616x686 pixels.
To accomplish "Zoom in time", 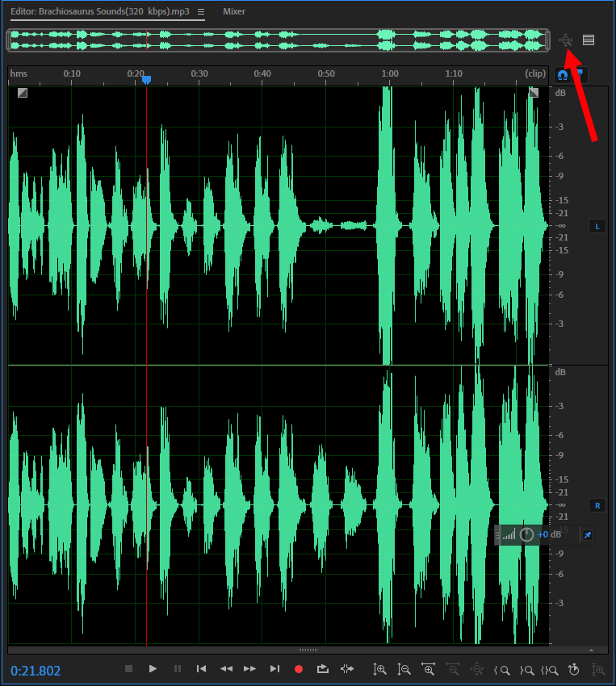I will 428,669.
